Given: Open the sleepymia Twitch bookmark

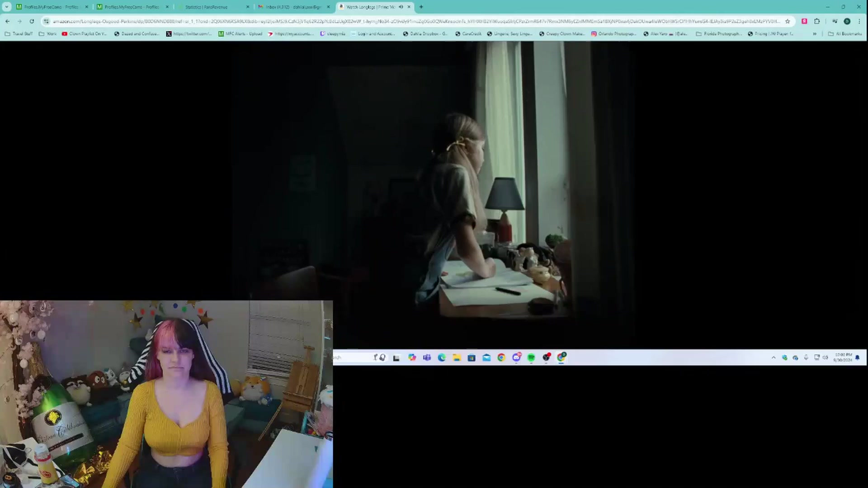Looking at the screenshot, I should pyautogui.click(x=333, y=34).
